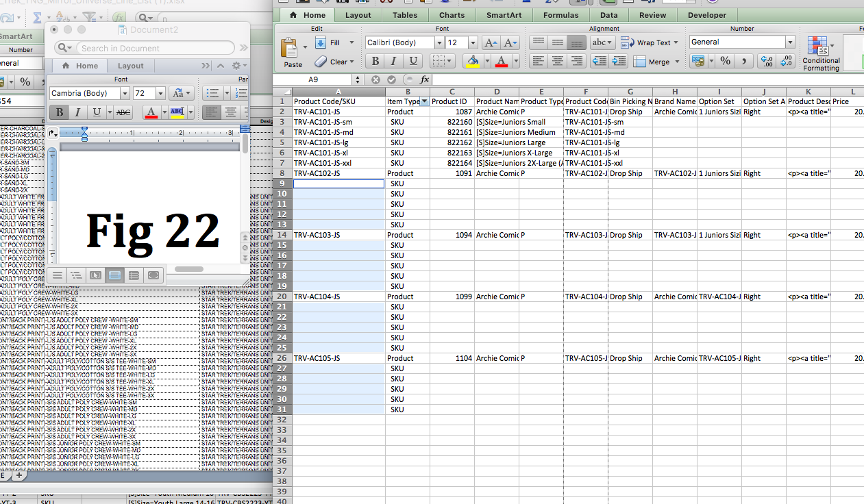The image size is (864, 504).
Task: Open Calibri (Body) font dropdown in Excel
Action: (x=439, y=42)
